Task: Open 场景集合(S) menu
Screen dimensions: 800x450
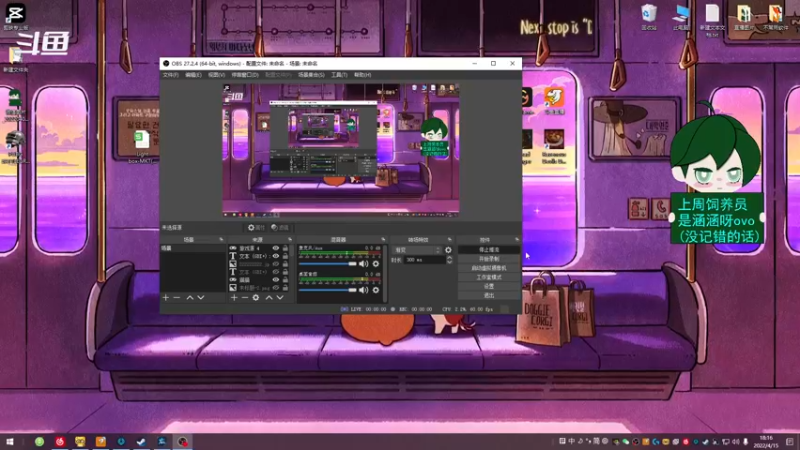Action: [x=311, y=75]
